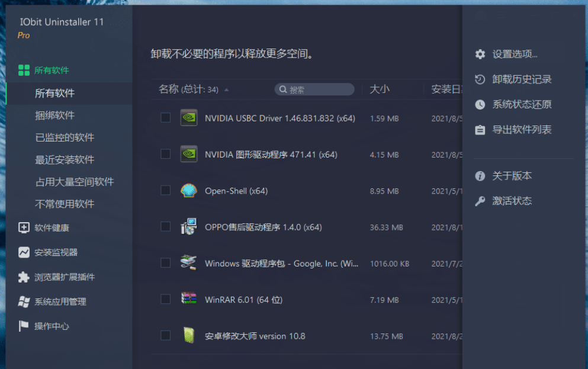Click the 浏览器扩展插件 puzzle icon

(x=24, y=277)
